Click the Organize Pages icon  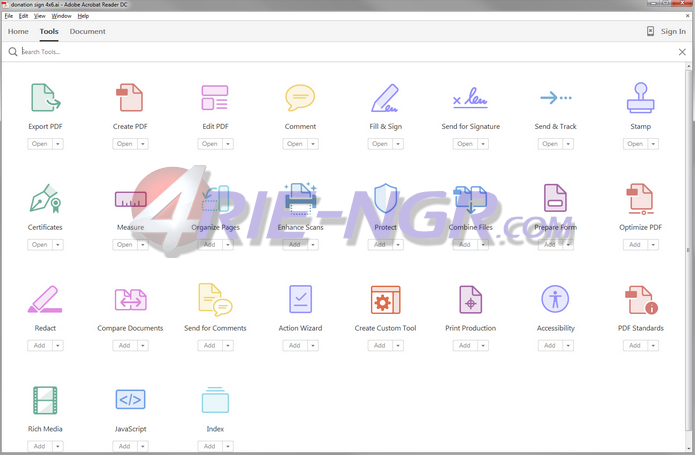[x=215, y=198]
